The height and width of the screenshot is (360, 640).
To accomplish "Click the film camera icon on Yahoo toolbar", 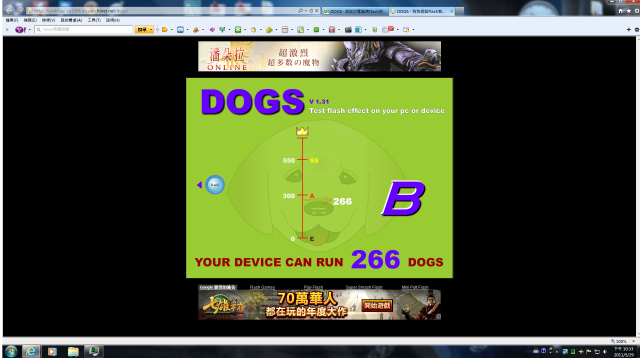I will [x=348, y=29].
